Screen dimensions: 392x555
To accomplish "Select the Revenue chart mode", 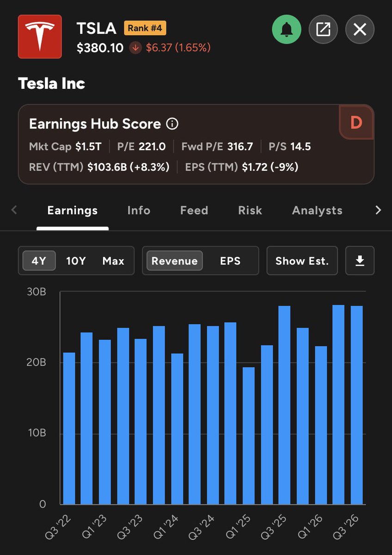I will 175,261.
